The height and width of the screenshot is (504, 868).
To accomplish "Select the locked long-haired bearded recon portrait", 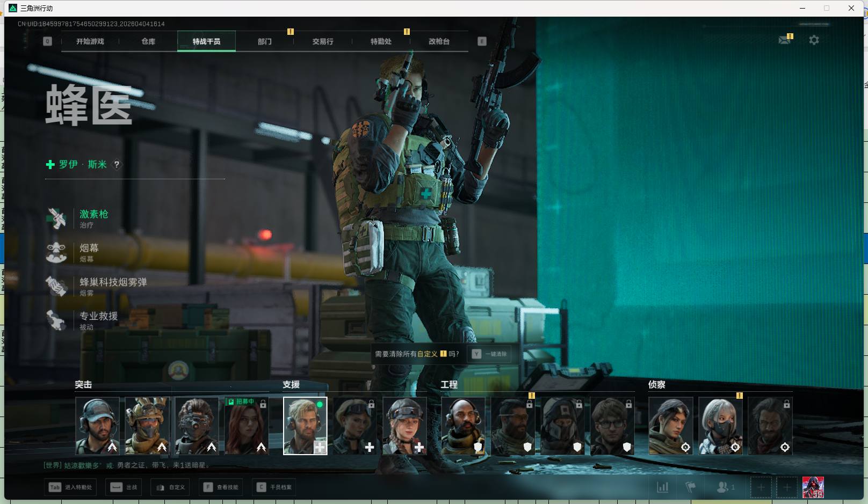I will click(x=770, y=426).
